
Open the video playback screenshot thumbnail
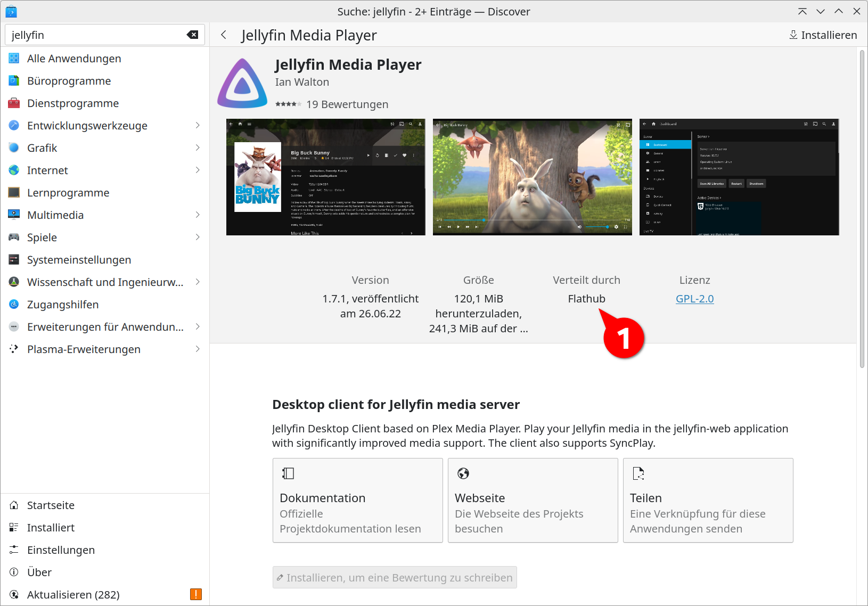(533, 177)
